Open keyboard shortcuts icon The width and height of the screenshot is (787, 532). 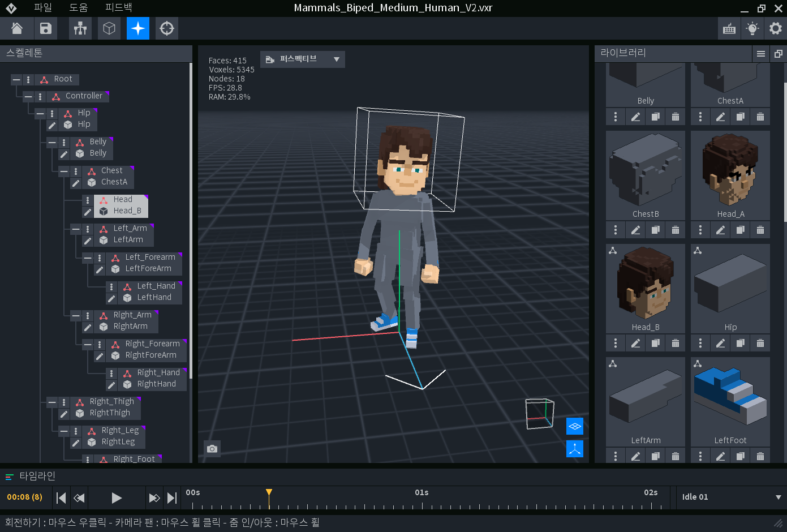tap(729, 28)
